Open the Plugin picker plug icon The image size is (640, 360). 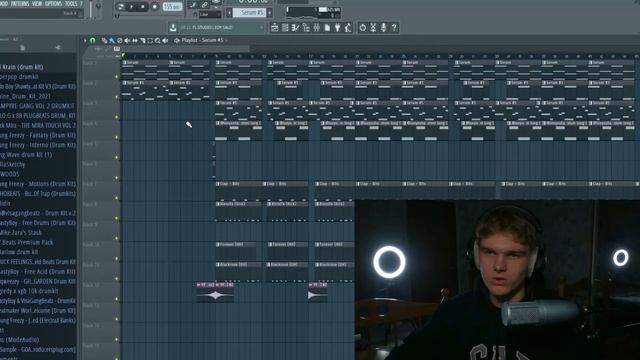(338, 27)
